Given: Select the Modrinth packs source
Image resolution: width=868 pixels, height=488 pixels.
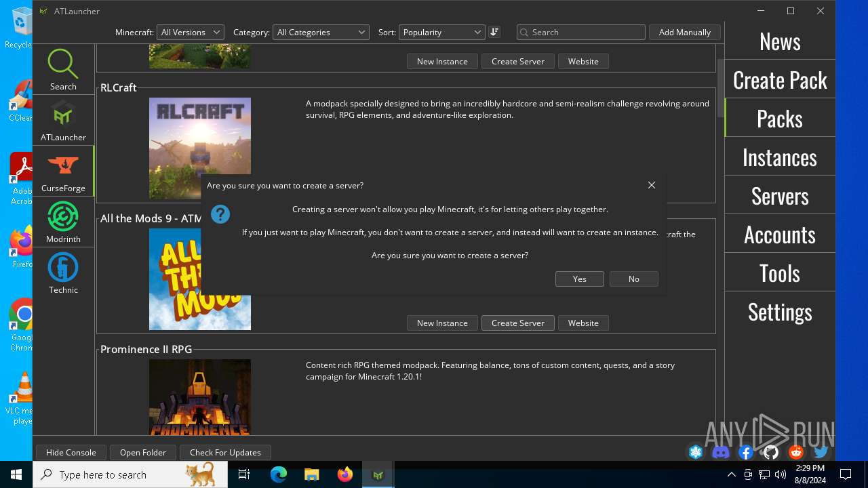Looking at the screenshot, I should [63, 222].
